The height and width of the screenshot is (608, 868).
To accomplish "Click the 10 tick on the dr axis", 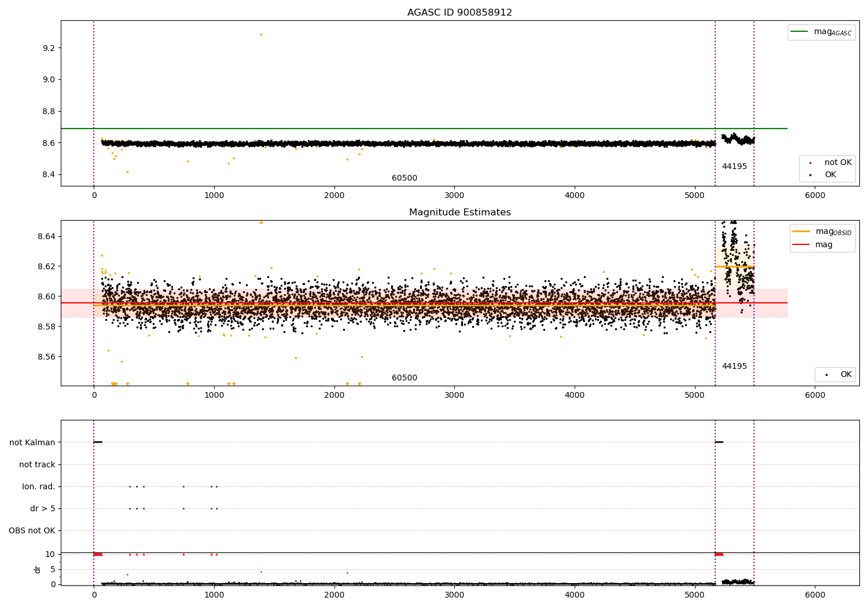I will [x=50, y=555].
